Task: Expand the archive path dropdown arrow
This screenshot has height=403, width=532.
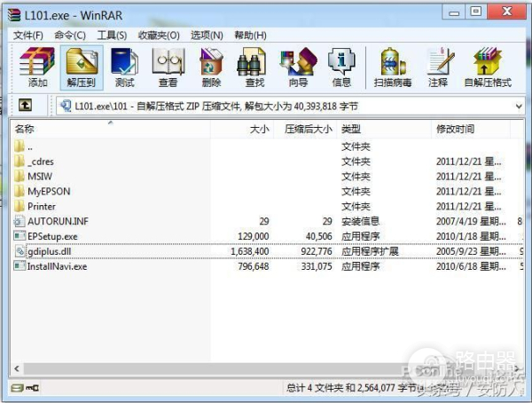Action: (519, 107)
